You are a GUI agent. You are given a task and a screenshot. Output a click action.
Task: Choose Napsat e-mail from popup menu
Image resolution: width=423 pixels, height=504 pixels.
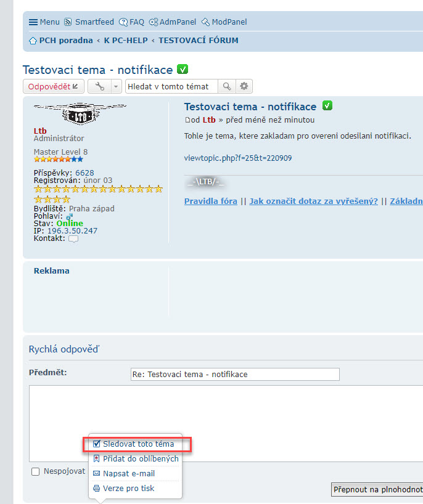(128, 473)
